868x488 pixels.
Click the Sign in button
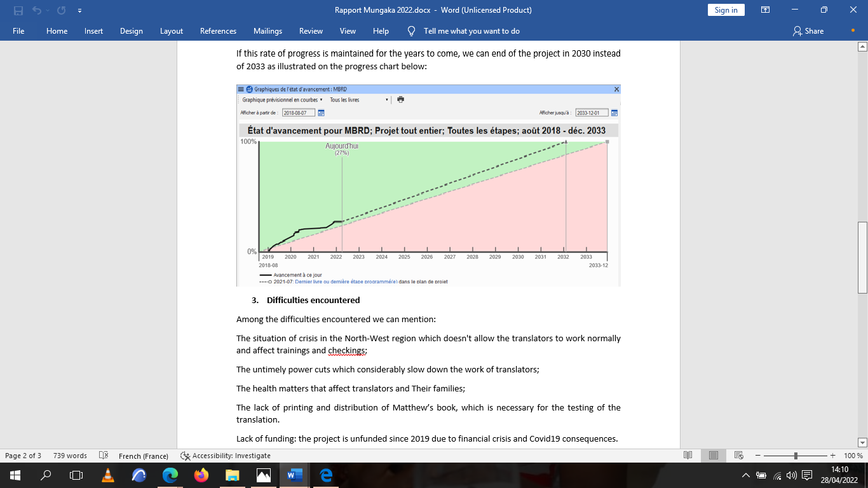(726, 10)
